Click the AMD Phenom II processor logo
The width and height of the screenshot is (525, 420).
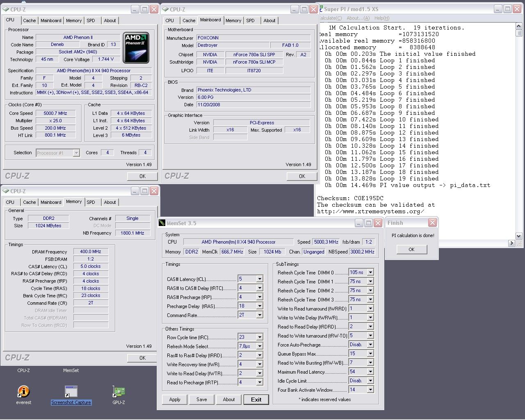(136, 48)
